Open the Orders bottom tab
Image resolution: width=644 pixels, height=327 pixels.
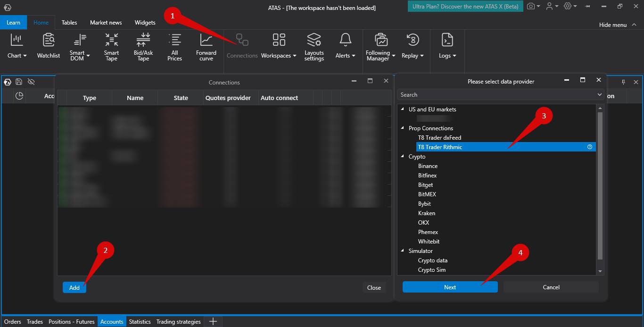pos(13,321)
